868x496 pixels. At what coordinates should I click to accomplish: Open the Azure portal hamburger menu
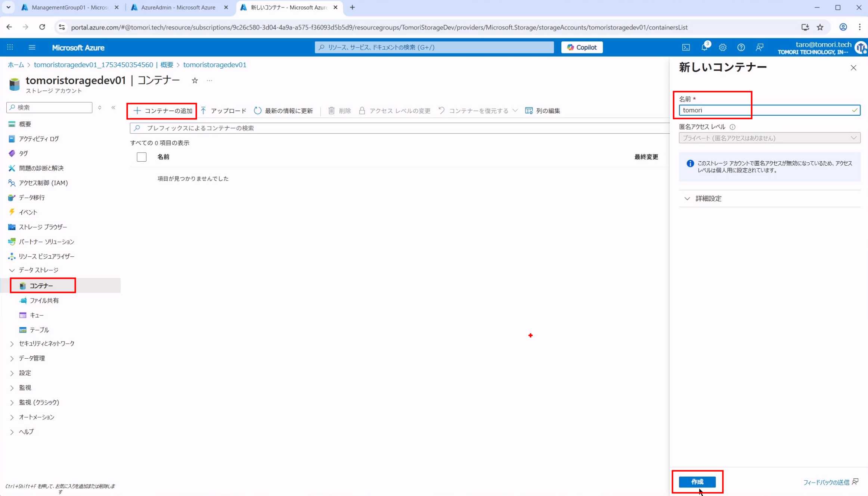[32, 47]
